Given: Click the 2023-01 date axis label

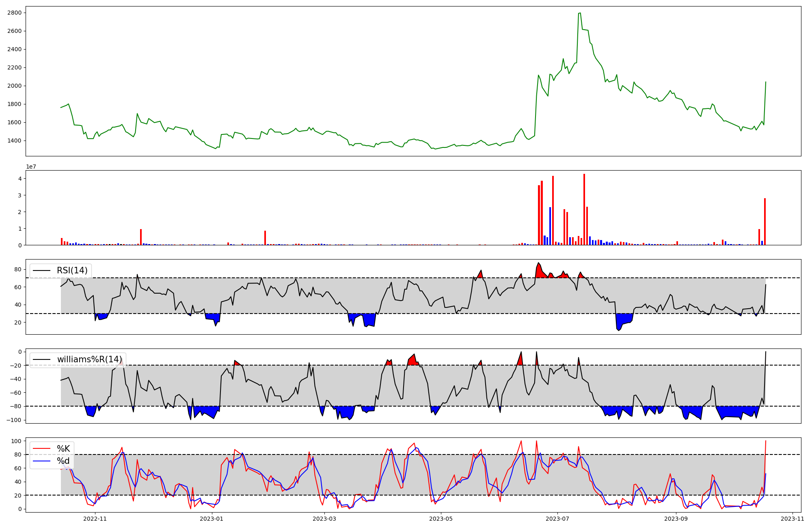Looking at the screenshot, I should click(x=212, y=519).
